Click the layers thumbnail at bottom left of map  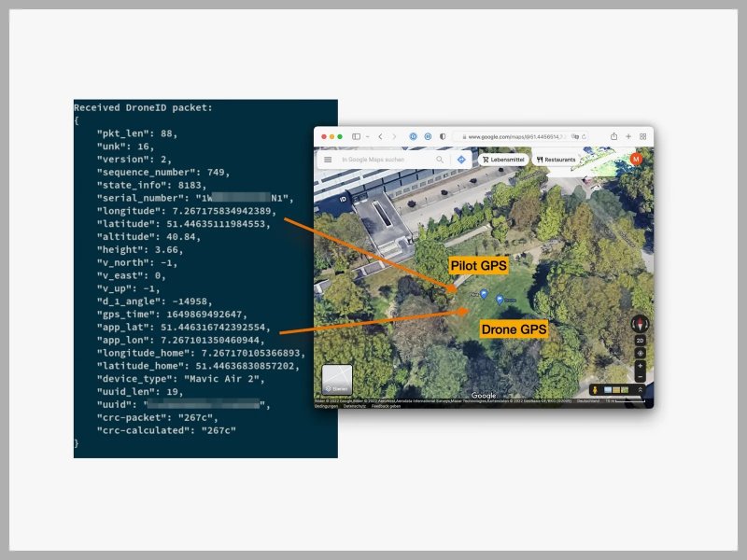coord(337,379)
